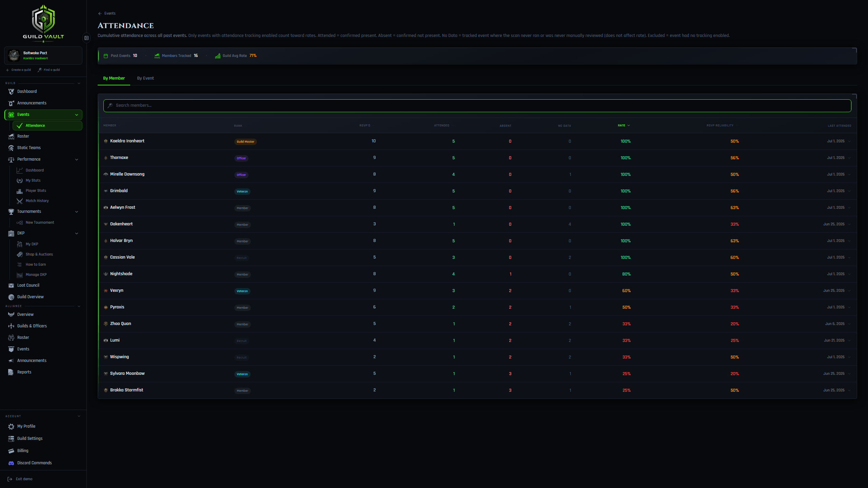Collapse the Performance submenu chevron

pos(77,160)
